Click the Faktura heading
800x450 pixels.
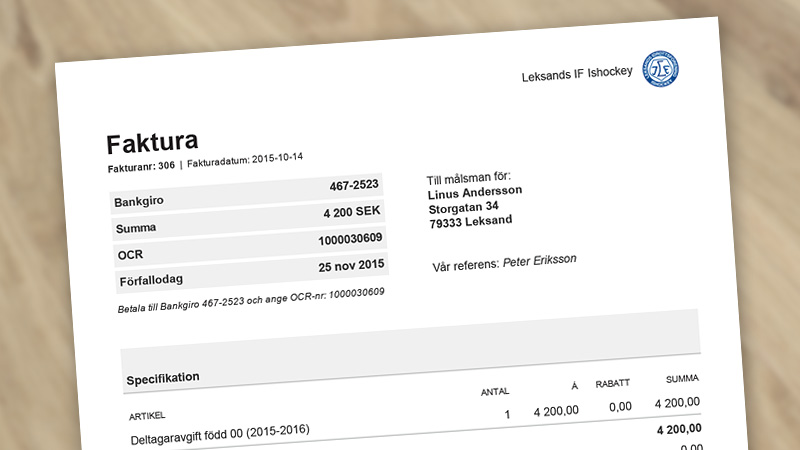[152, 140]
